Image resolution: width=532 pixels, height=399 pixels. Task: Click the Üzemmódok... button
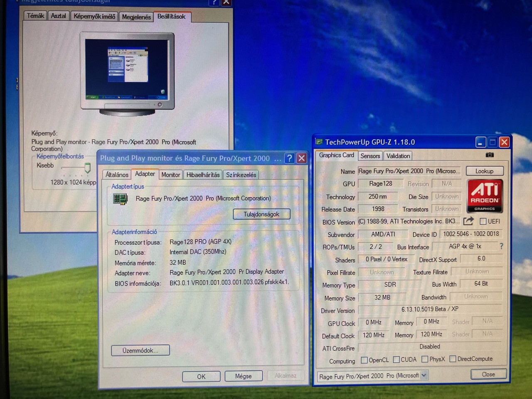[140, 350]
